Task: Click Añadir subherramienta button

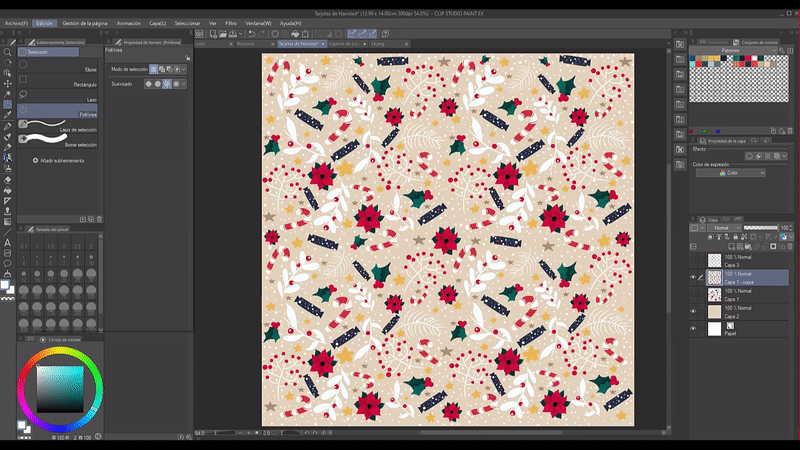Action: tap(60, 160)
